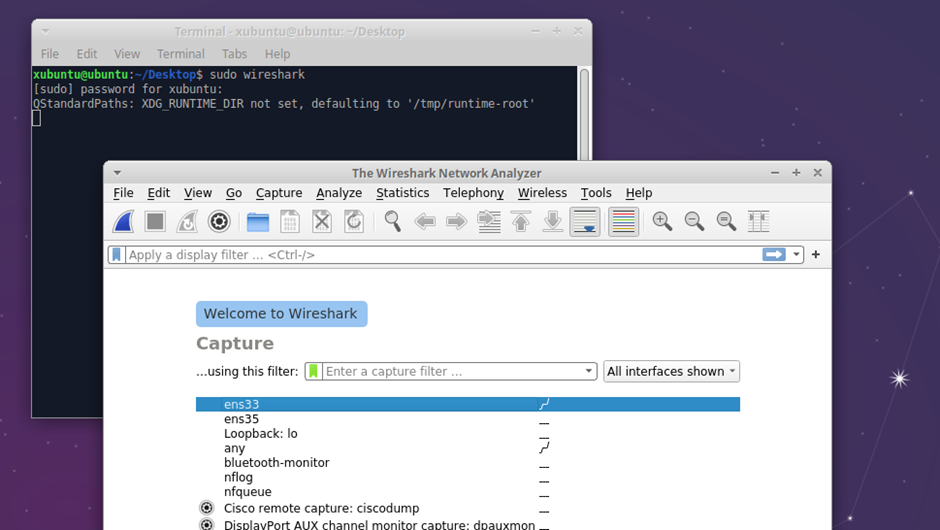Click Terminal window vertical scrollbar
Screen dimensions: 940x530
tap(584, 114)
